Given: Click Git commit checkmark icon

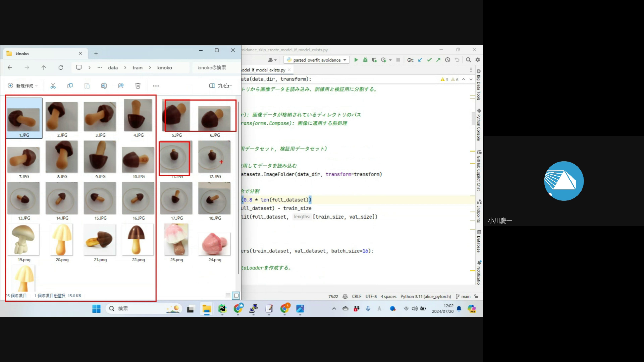Looking at the screenshot, I should [x=429, y=60].
